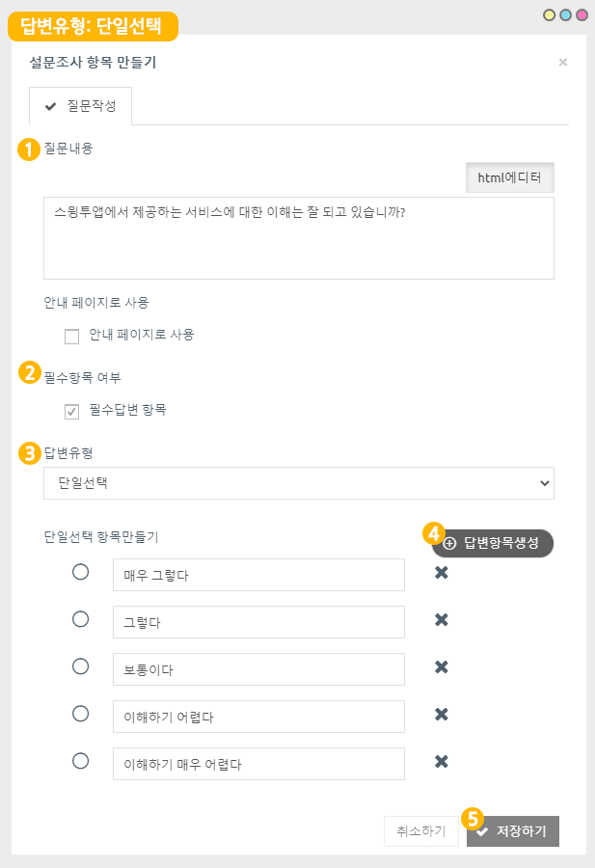595x868 pixels.
Task: Delete the '매우 그렇다' answer option
Action: (x=442, y=573)
